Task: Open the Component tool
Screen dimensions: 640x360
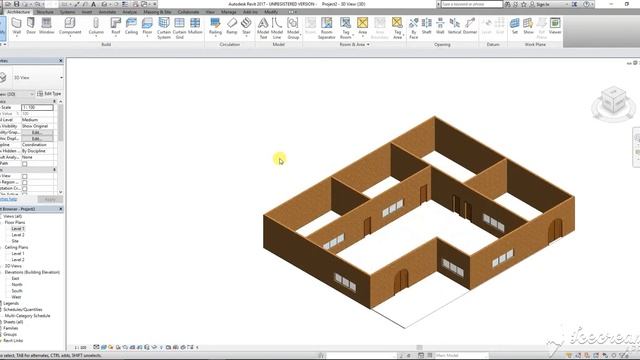Action: pos(70,26)
